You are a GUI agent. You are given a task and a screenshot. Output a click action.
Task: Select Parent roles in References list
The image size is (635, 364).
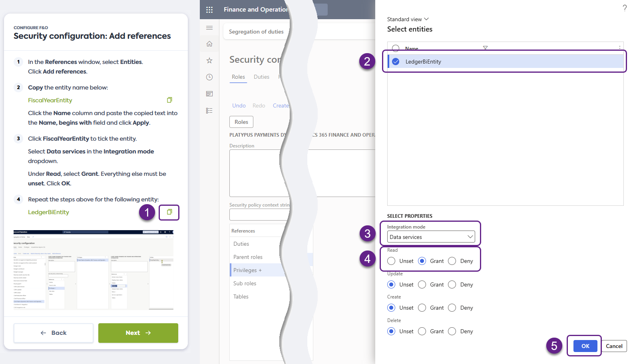point(248,257)
